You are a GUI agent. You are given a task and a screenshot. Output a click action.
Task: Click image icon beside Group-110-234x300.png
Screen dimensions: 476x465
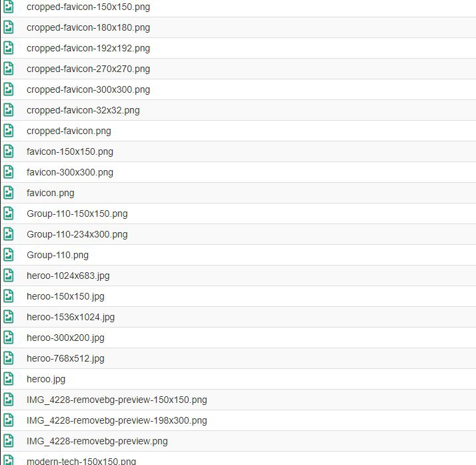9,234
